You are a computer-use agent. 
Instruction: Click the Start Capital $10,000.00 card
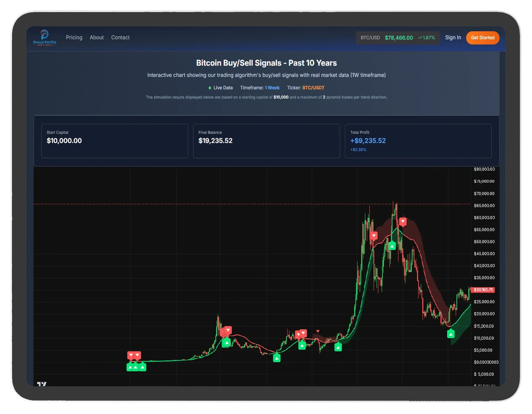coord(115,141)
